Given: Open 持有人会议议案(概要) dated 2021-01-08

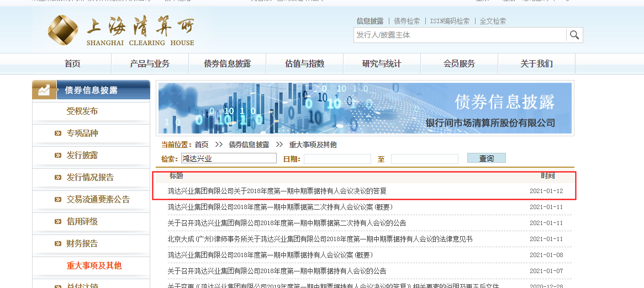Looking at the screenshot, I should 270,255.
